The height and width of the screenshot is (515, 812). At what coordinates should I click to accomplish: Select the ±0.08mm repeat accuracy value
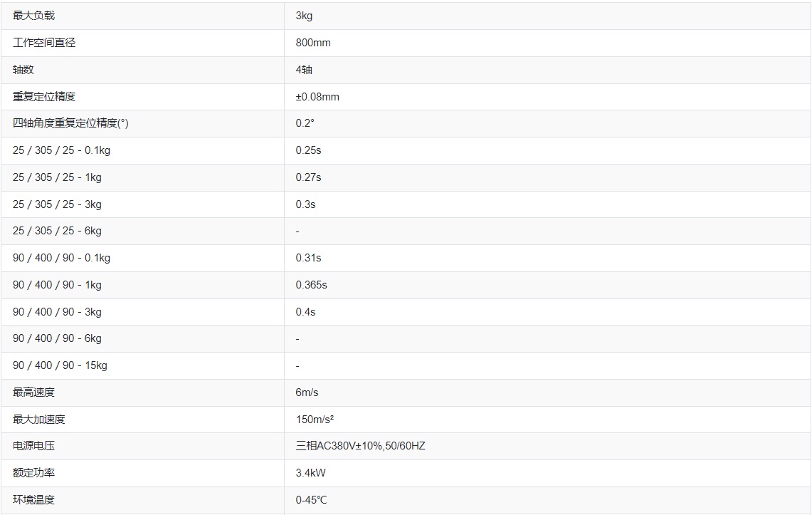[x=317, y=97]
